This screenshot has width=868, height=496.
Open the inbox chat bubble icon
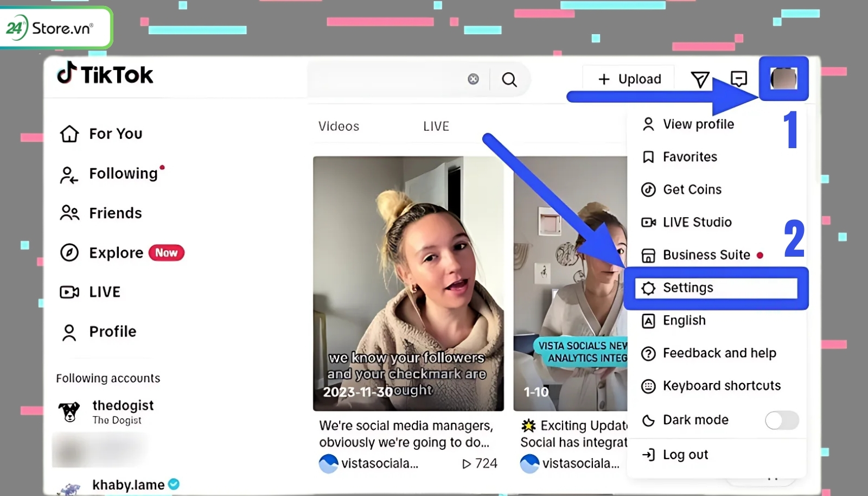coord(739,79)
